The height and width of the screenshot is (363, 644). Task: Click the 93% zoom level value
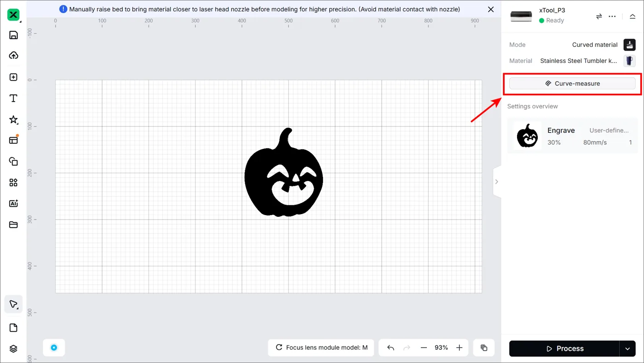441,348
